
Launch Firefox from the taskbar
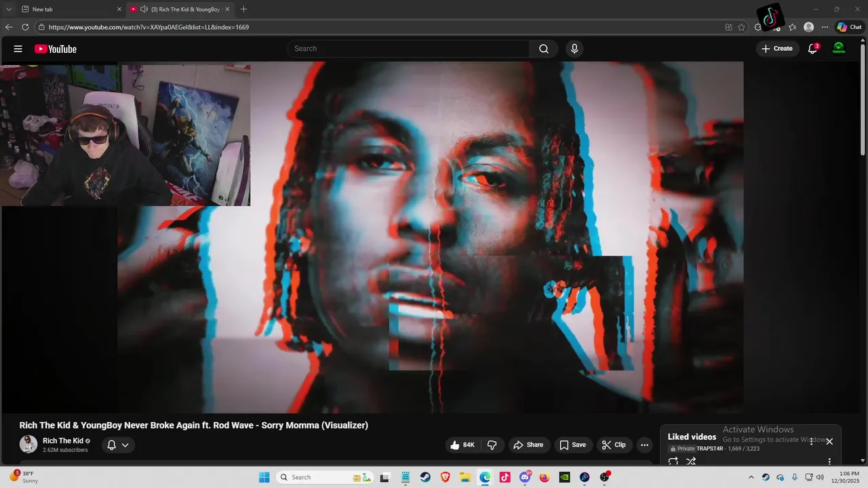(545, 477)
